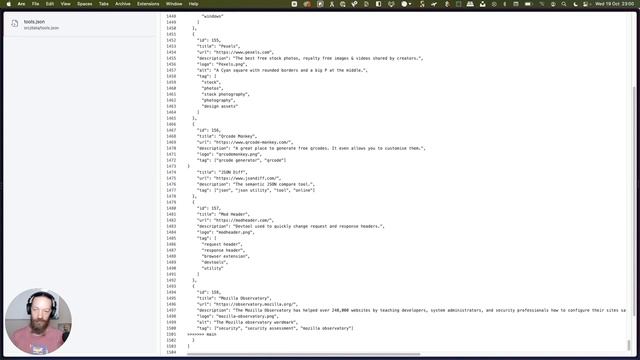The width and height of the screenshot is (640, 360).
Task: Click the "design assets" tag line
Action: pos(220,106)
